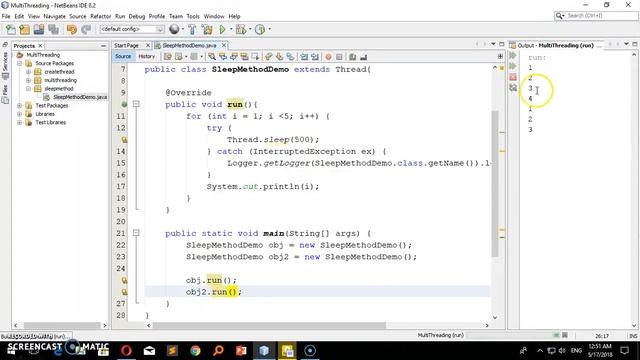This screenshot has width=640, height=360.
Task: Open the notification center icon
Action: (625, 351)
